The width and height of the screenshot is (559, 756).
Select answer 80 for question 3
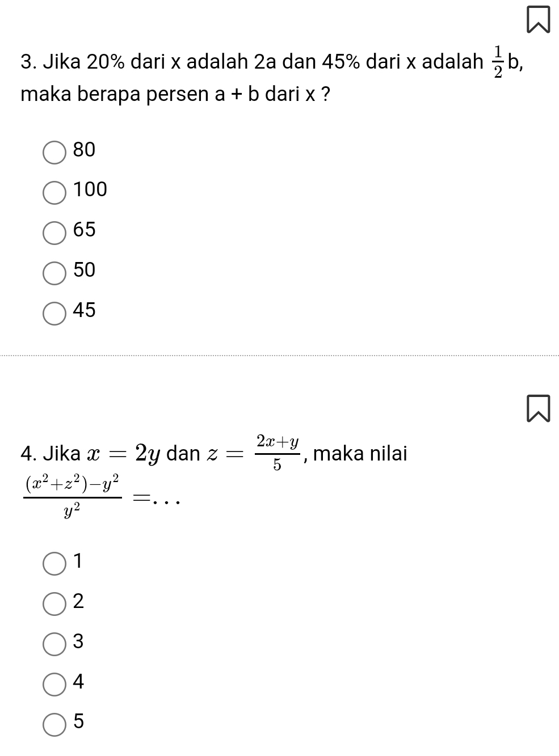tap(54, 152)
